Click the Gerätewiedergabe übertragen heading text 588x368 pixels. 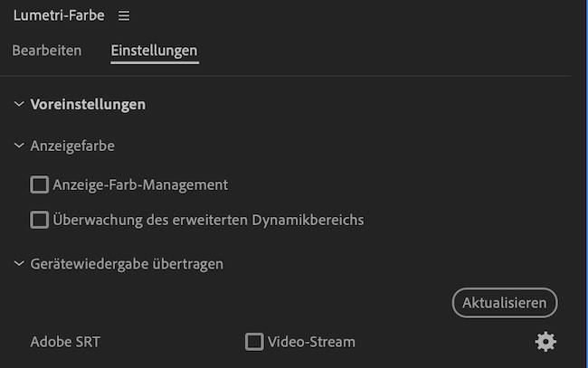click(127, 264)
